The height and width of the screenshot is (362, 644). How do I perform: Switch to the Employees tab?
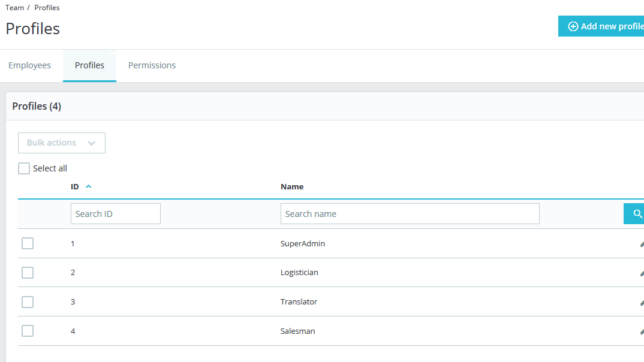click(30, 65)
